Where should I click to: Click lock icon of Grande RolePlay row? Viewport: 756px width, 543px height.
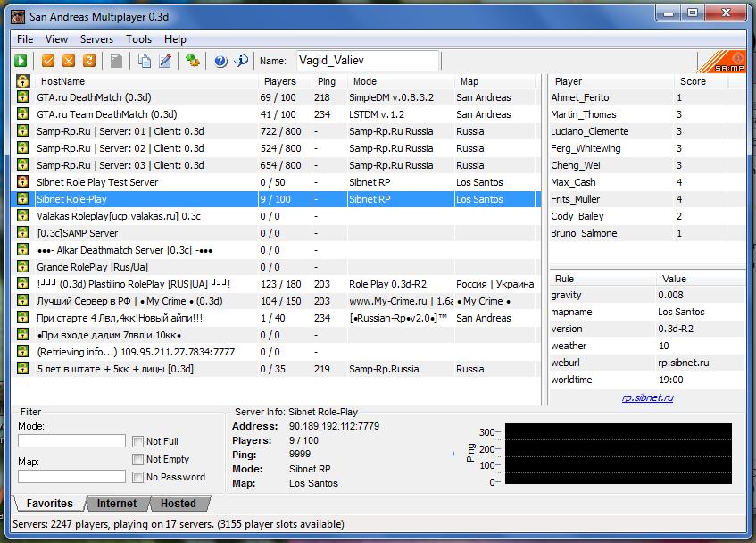22,267
